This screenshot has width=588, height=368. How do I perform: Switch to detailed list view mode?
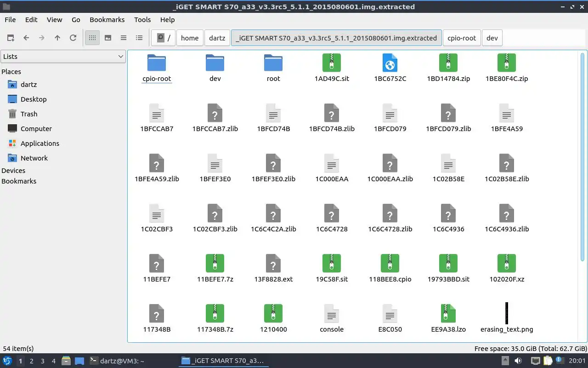click(139, 38)
